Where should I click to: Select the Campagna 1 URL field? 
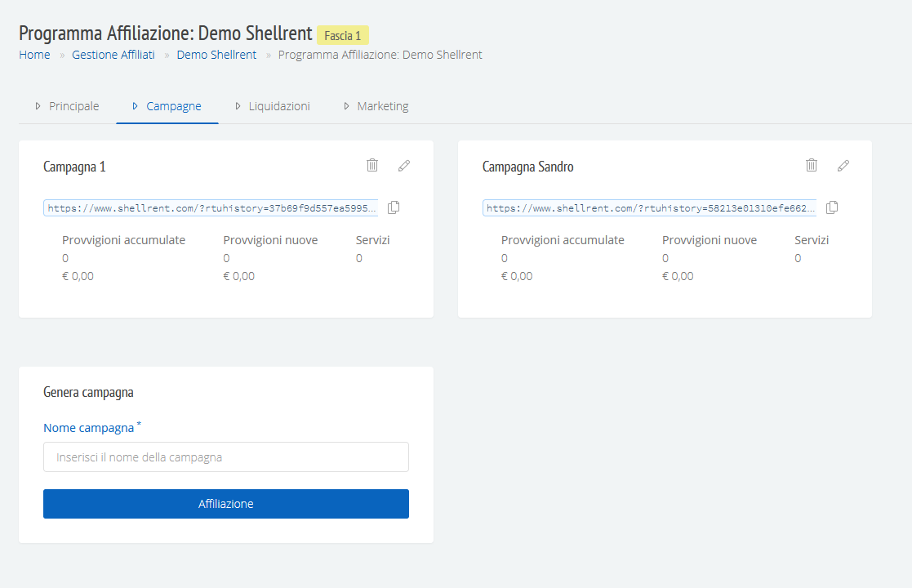point(211,207)
